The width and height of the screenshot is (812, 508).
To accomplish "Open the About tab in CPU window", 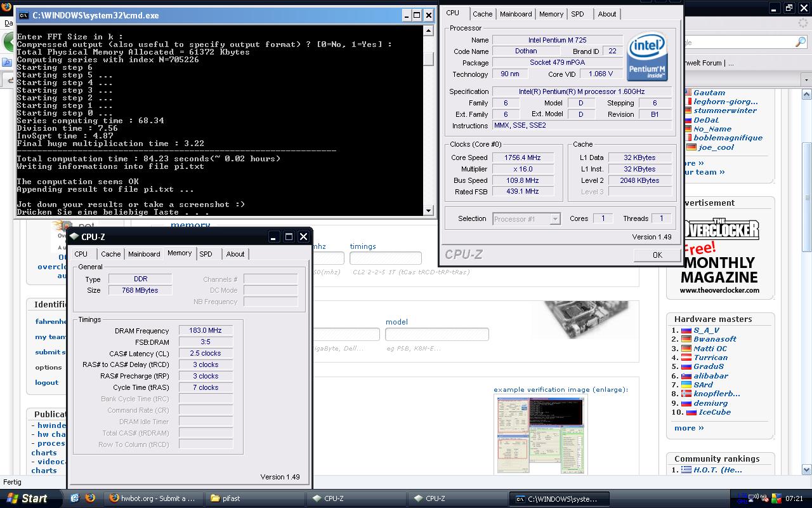I will [607, 14].
